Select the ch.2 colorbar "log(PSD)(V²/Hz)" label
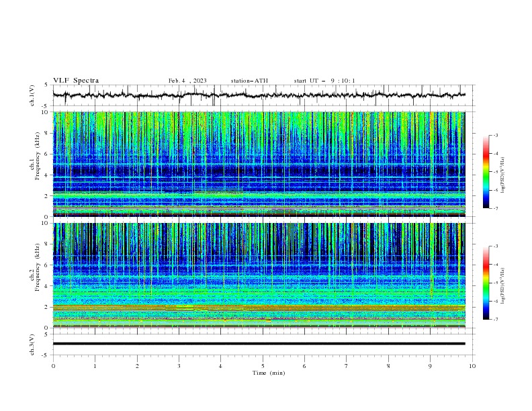Image resolution: width=532 pixels, height=411 pixels. click(503, 286)
